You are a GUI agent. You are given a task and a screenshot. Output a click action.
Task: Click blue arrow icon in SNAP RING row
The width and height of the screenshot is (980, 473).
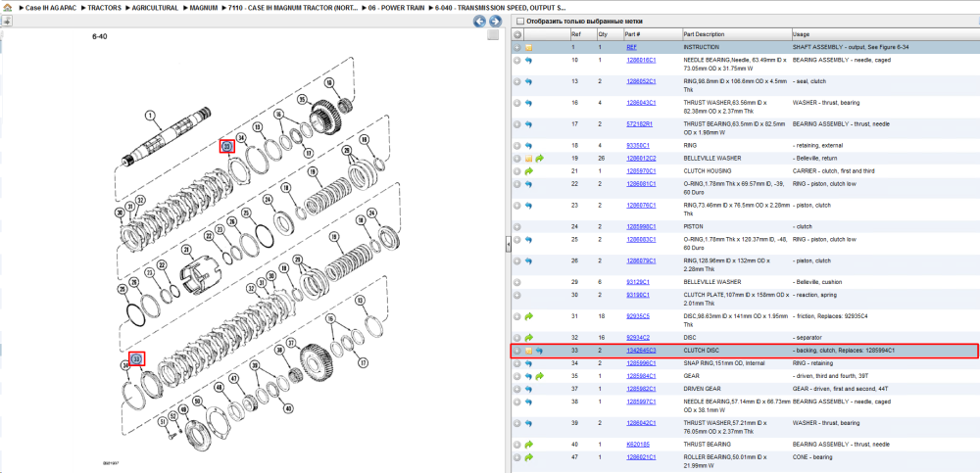(528, 363)
